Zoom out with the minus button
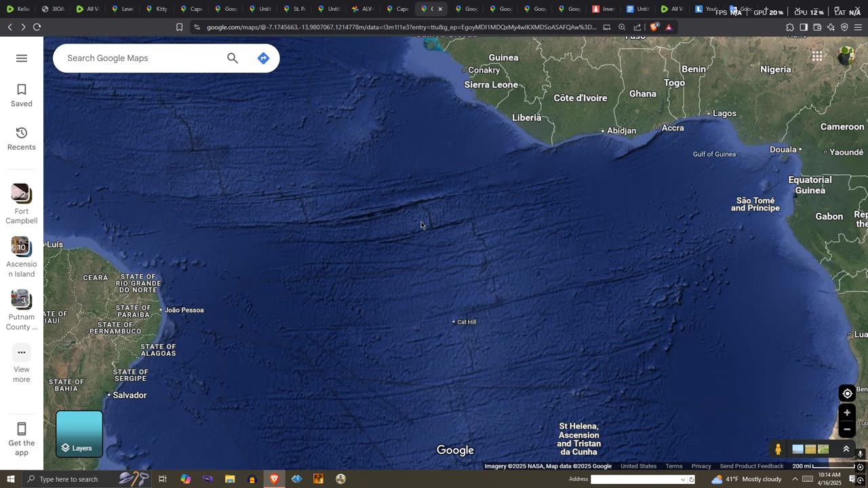Screen dimensions: 868x488 pyautogui.click(x=847, y=429)
